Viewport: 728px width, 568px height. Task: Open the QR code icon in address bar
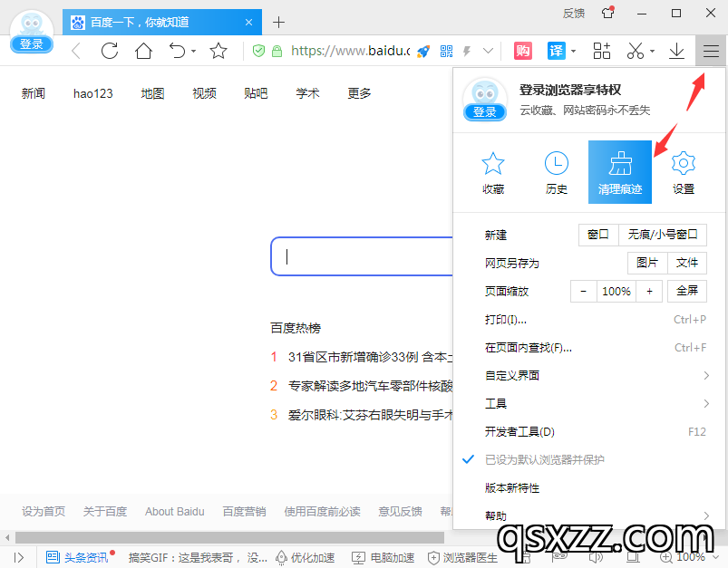pyautogui.click(x=446, y=51)
